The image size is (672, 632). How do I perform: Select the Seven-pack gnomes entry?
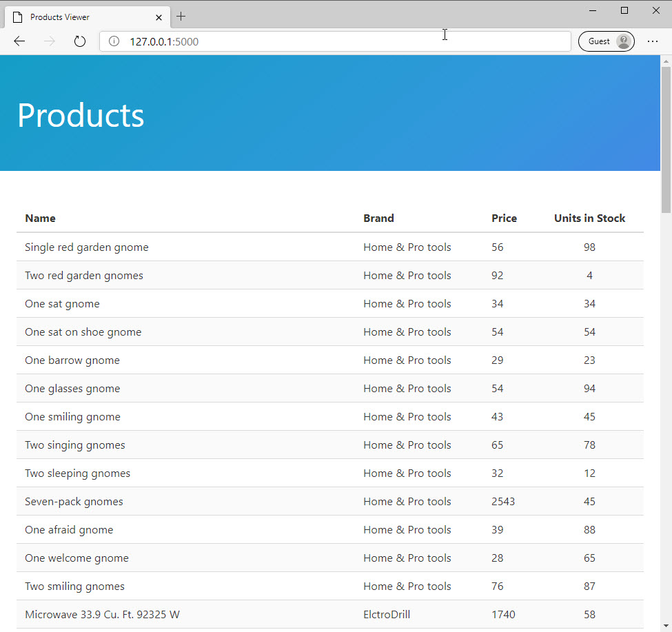[x=74, y=501]
